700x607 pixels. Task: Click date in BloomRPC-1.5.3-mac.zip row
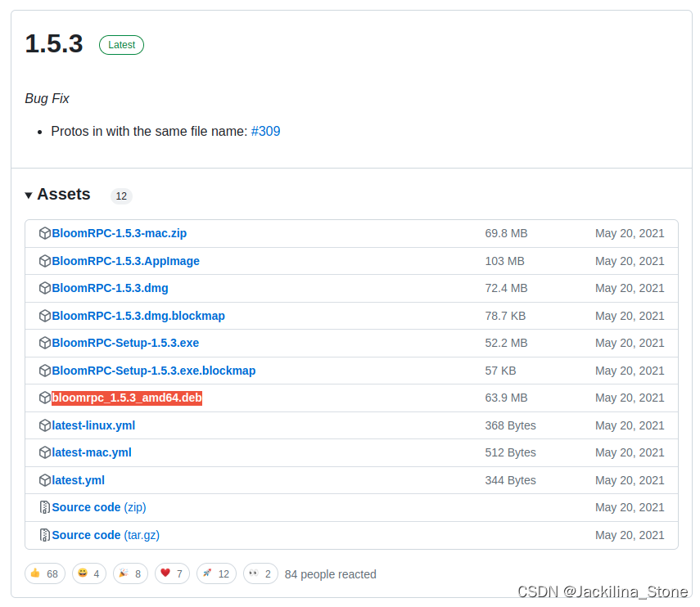point(630,233)
